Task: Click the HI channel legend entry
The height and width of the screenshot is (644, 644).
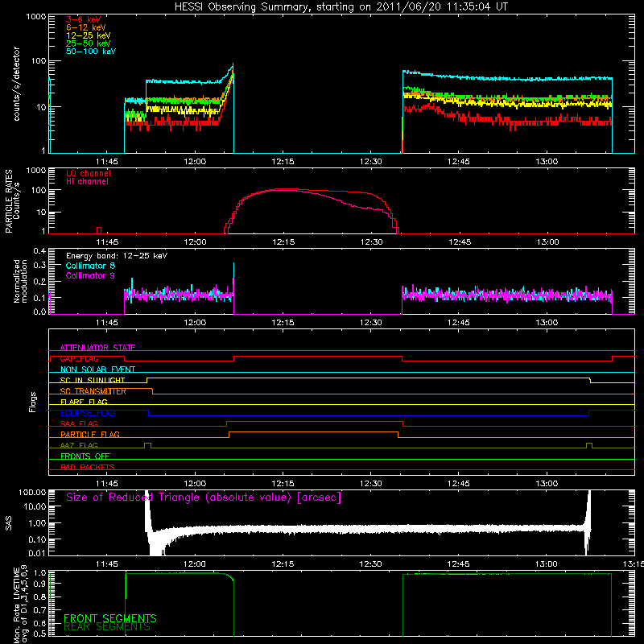Action: [87, 182]
